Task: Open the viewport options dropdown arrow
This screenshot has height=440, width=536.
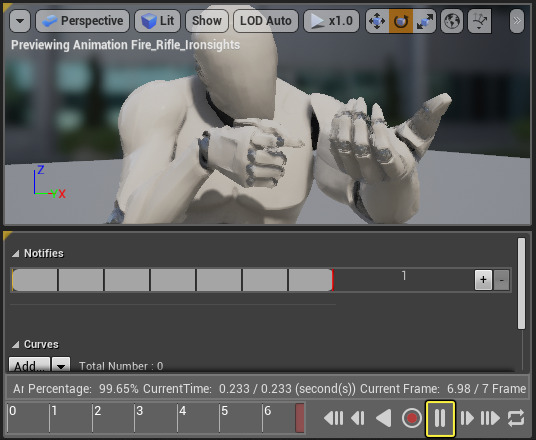Action: 20,21
